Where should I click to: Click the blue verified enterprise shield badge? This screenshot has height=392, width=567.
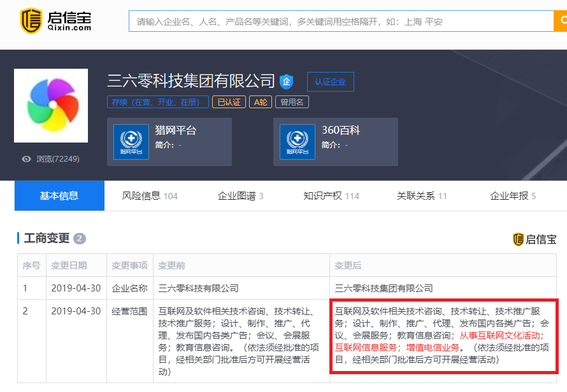click(287, 81)
